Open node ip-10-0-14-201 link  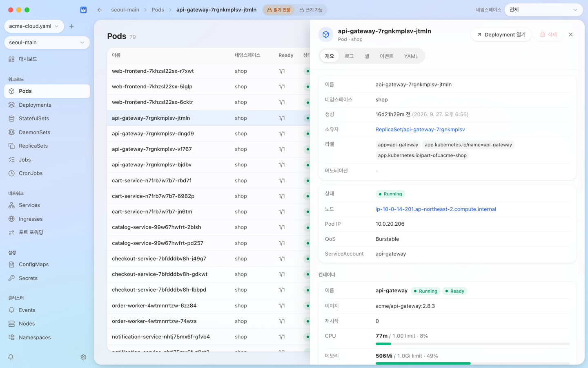(436, 209)
